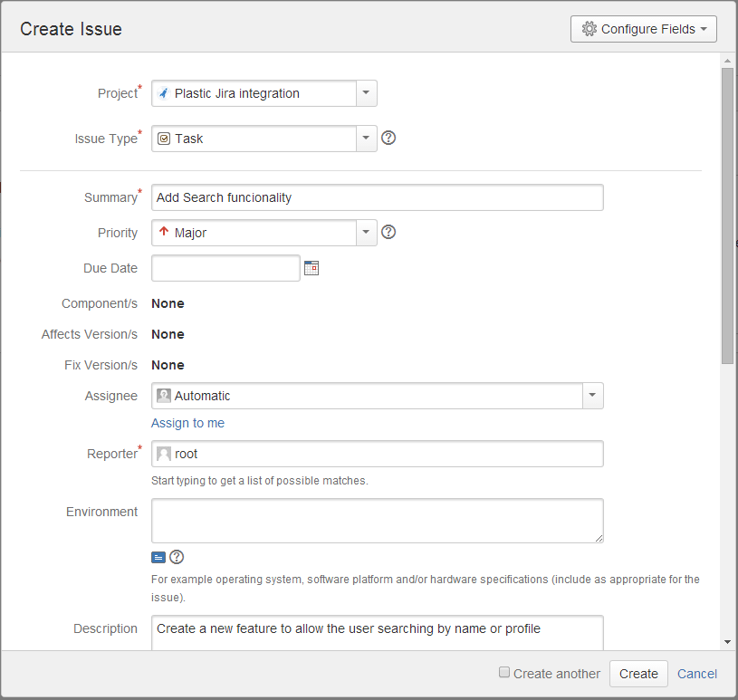Screen dimensions: 738x700
Task: Toggle the Create another checkbox
Action: [x=504, y=672]
